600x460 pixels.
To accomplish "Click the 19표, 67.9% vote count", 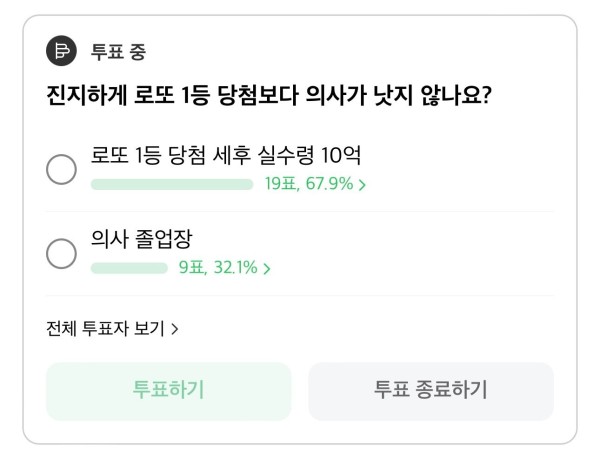I will (x=309, y=184).
